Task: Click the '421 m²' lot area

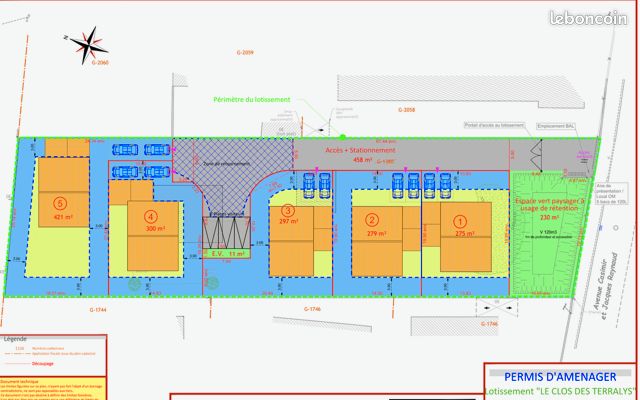Action: click(63, 217)
